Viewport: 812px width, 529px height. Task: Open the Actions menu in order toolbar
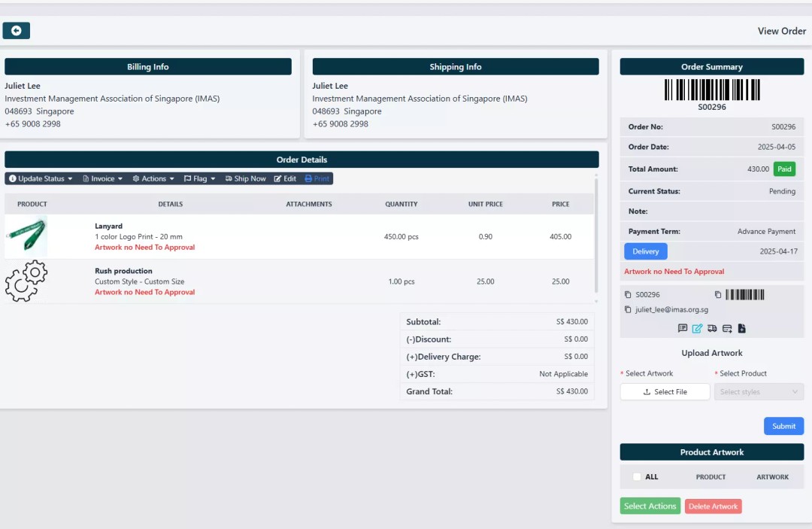point(153,179)
